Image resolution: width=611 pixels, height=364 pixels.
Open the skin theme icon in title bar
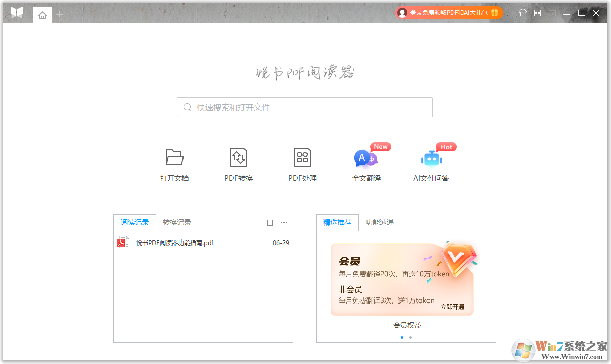523,12
